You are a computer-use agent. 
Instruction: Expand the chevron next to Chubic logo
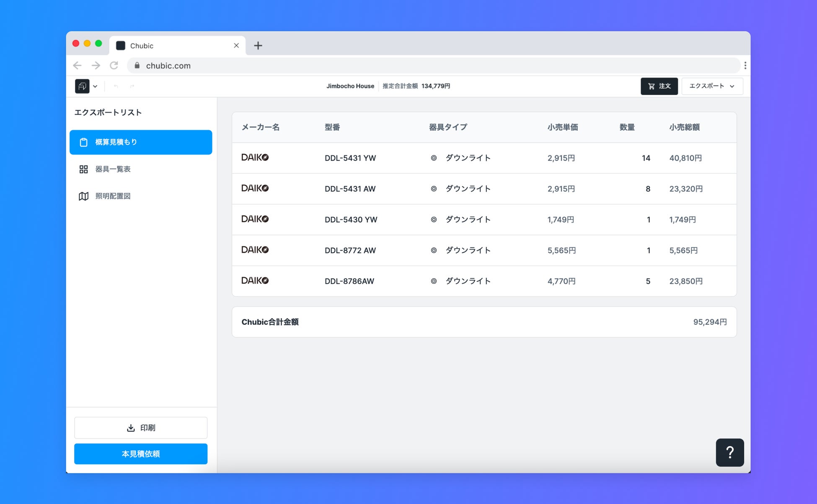point(95,86)
